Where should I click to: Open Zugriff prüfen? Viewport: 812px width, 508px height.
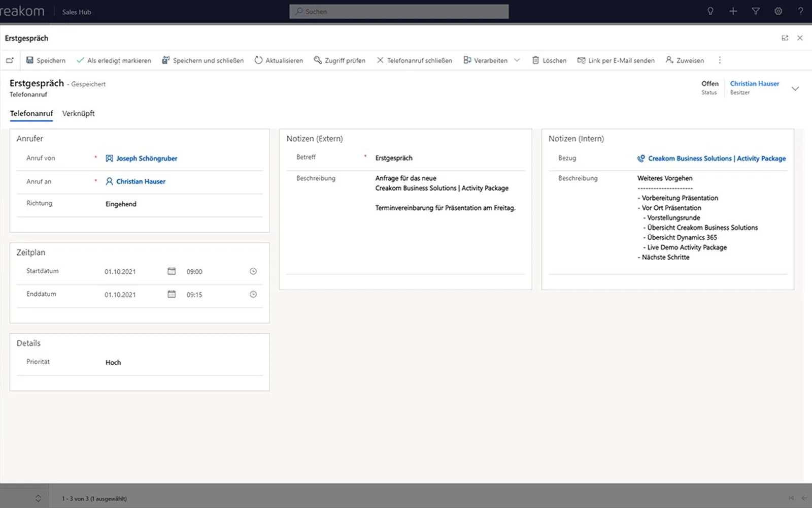pos(340,60)
